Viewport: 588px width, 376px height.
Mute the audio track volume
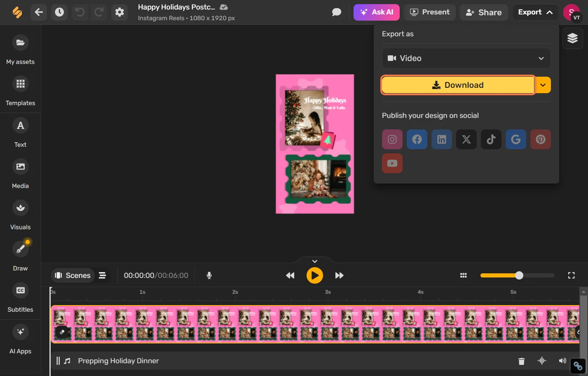click(x=562, y=361)
